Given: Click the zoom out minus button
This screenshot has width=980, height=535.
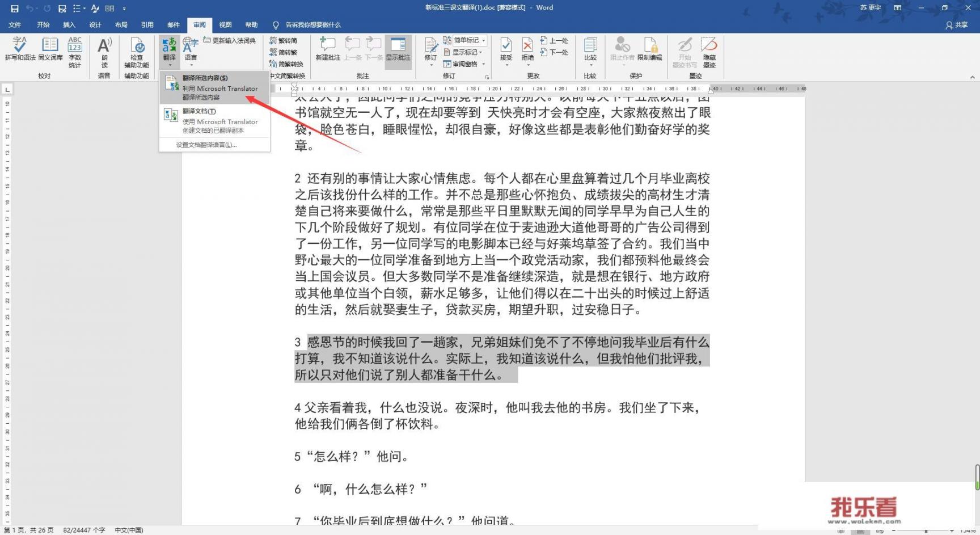Looking at the screenshot, I should (894, 531).
